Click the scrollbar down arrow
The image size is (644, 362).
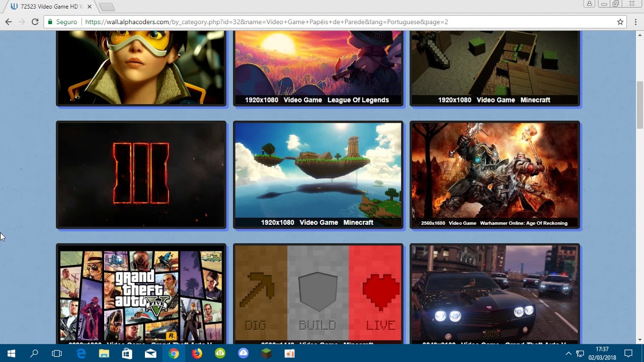[x=639, y=340]
